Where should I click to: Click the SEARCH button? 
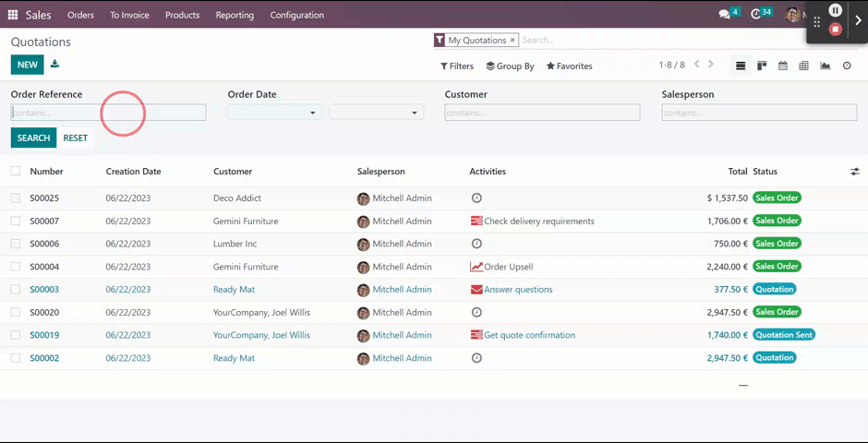pyautogui.click(x=33, y=138)
